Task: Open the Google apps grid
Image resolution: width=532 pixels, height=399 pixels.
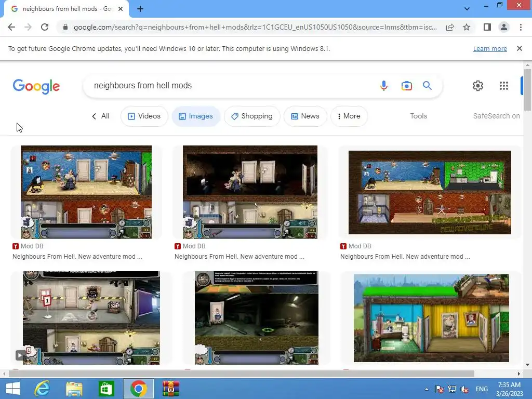Action: click(x=504, y=86)
